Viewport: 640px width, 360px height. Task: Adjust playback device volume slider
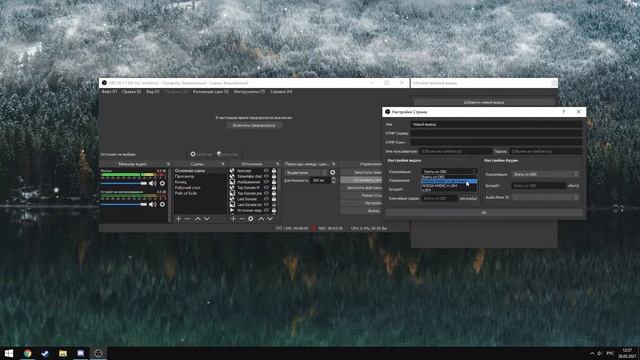(124, 204)
